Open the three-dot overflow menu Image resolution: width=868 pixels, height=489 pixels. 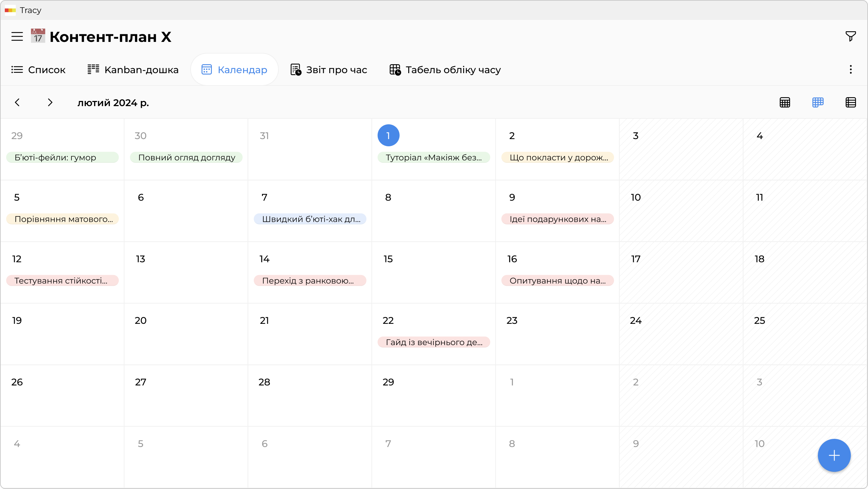[851, 69]
